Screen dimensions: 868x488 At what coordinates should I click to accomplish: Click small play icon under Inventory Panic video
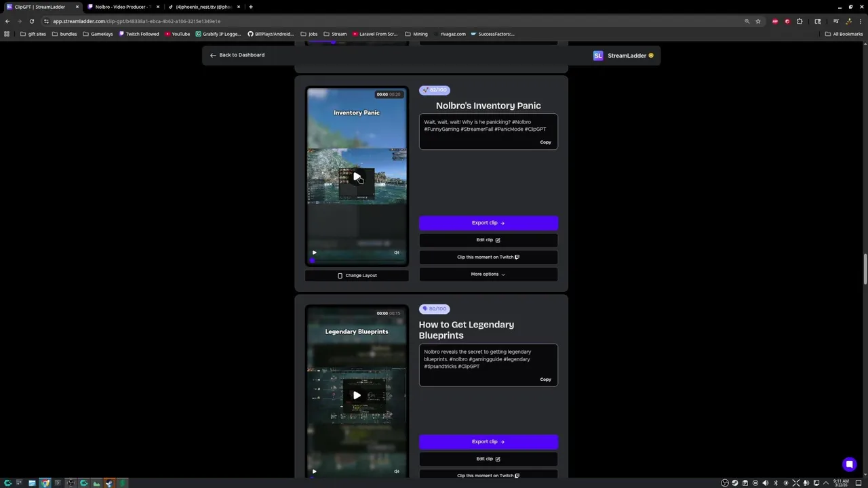[x=314, y=252]
